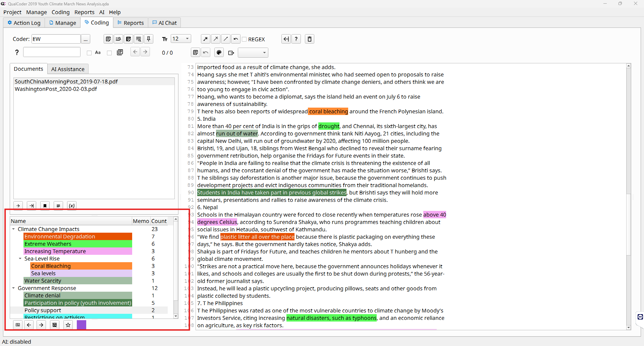Click the bookmark icon under documents list
644x346 pixels.
pos(45,206)
